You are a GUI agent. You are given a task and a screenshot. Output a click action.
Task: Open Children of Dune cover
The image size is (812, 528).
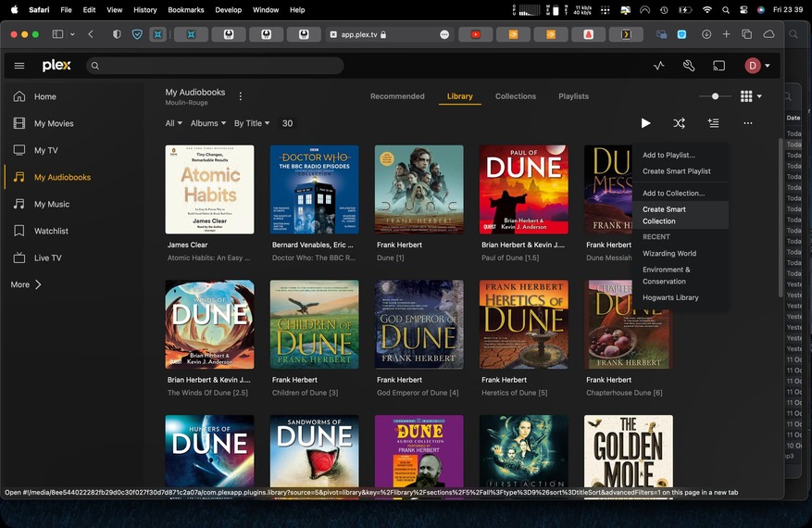tap(315, 324)
